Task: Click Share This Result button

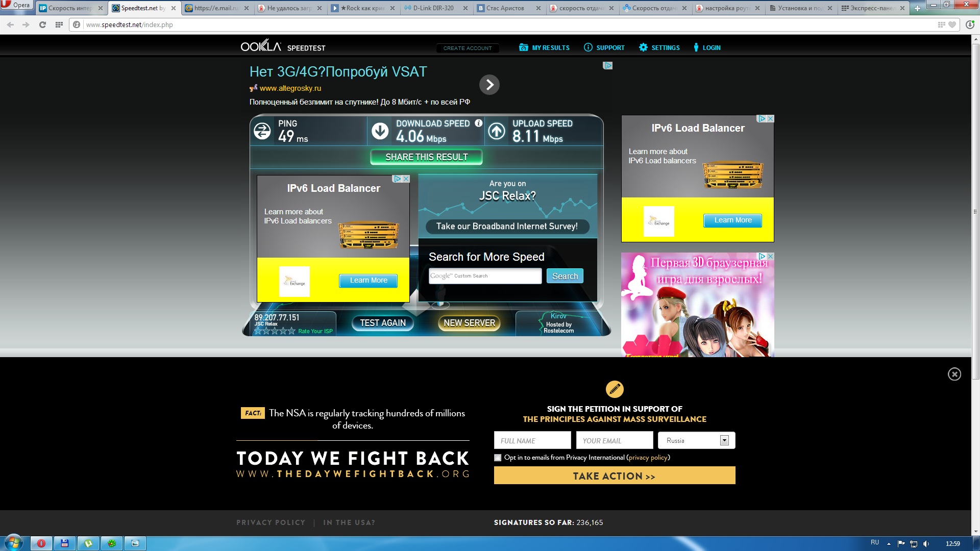Action: click(x=426, y=157)
